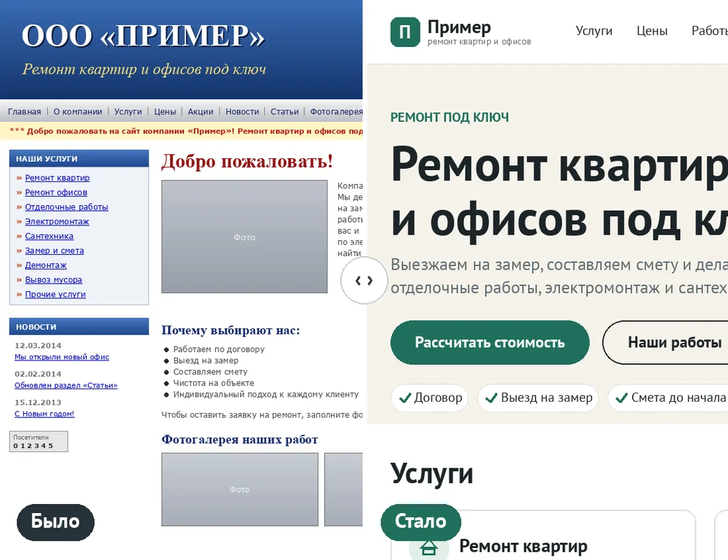Image resolution: width=728 pixels, height=560 pixels.
Task: Follow the Демонтаж link
Action: (x=46, y=265)
